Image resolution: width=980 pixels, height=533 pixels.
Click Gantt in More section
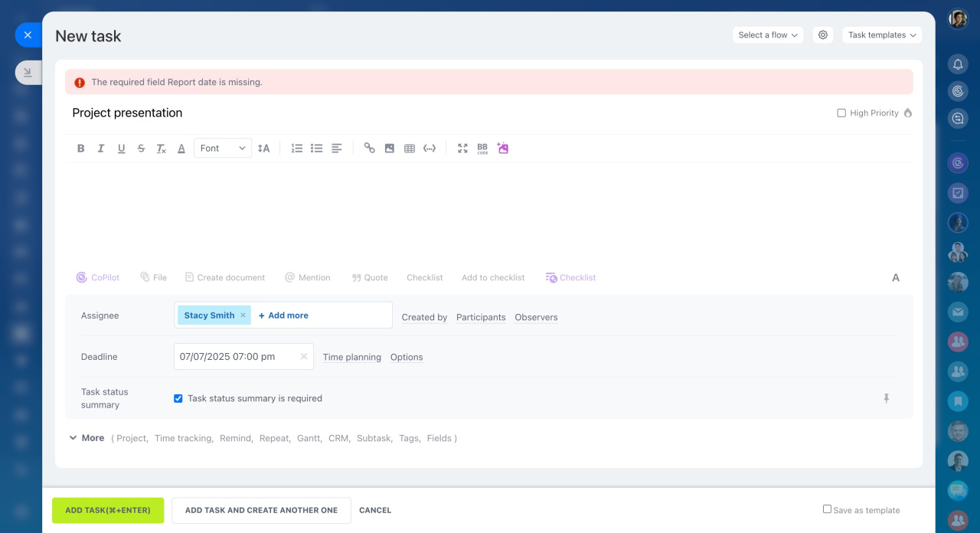[x=309, y=438]
